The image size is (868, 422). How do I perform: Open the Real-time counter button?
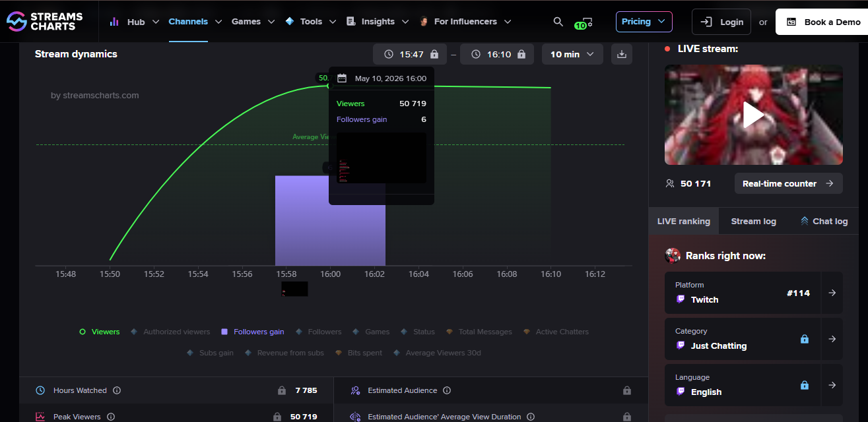click(x=788, y=183)
